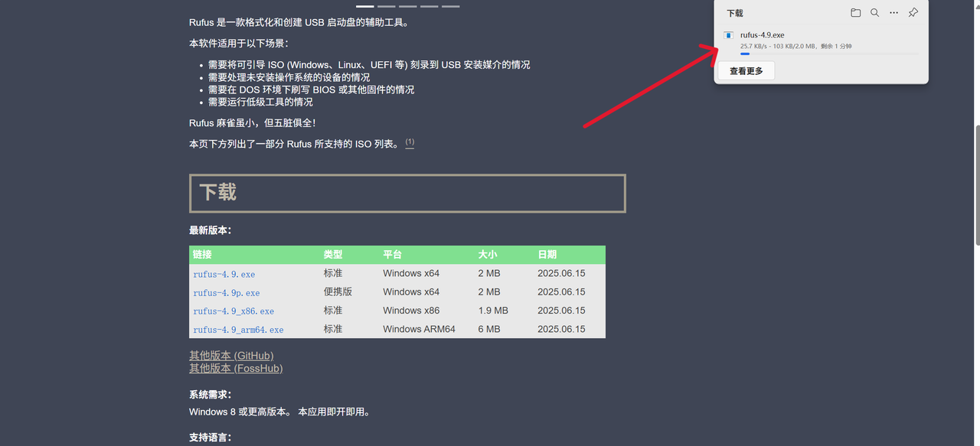Click the search downloads magnifier icon

(x=874, y=13)
